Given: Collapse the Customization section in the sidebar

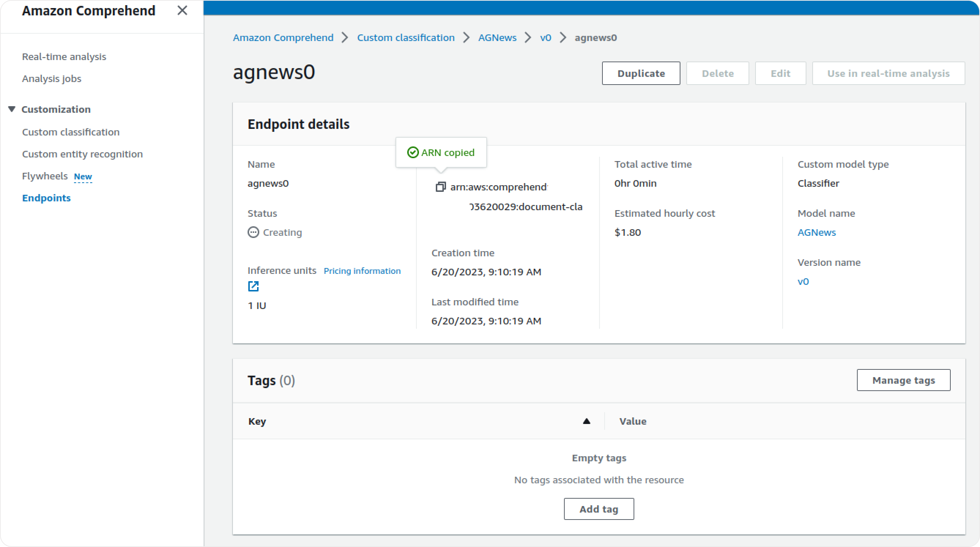Looking at the screenshot, I should click(11, 109).
